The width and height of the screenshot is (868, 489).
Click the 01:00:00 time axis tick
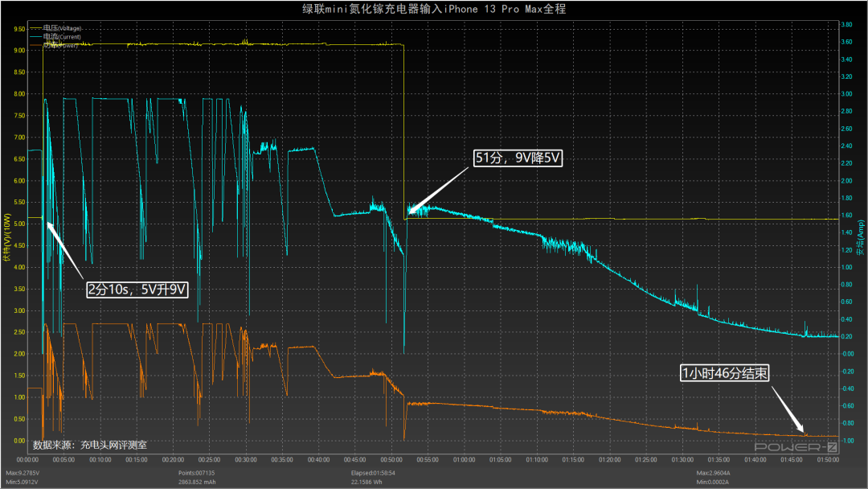[x=464, y=460]
